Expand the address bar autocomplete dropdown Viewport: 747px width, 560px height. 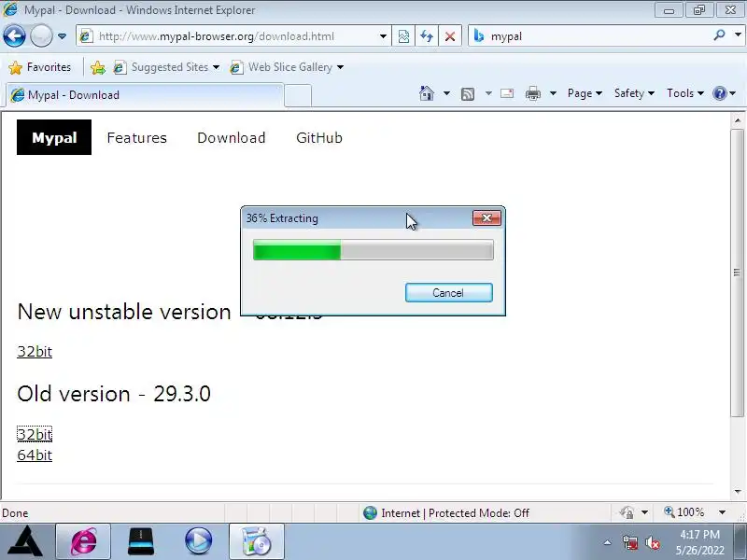coord(383,36)
